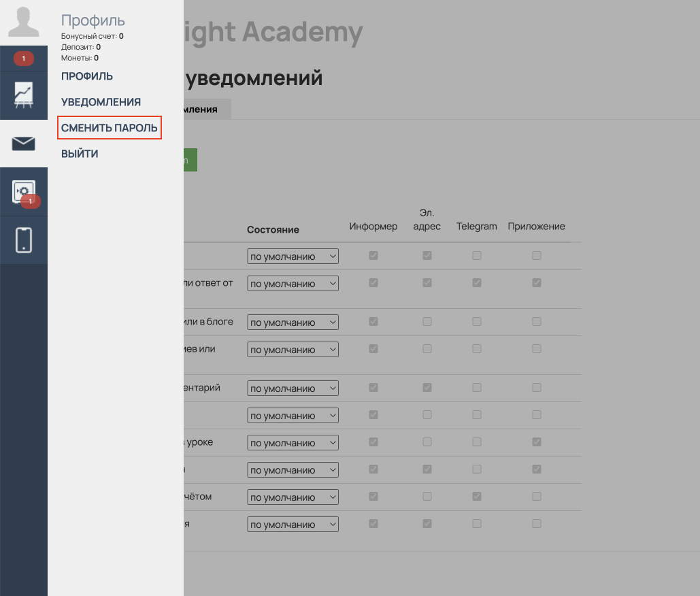
Task: Open the mobile phone icon in sidebar
Action: (x=24, y=239)
